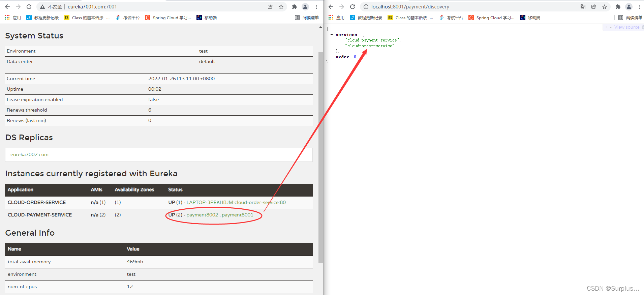This screenshot has width=644, height=295.
Task: Reload the localhost:8001 discovery page
Action: [x=352, y=7]
